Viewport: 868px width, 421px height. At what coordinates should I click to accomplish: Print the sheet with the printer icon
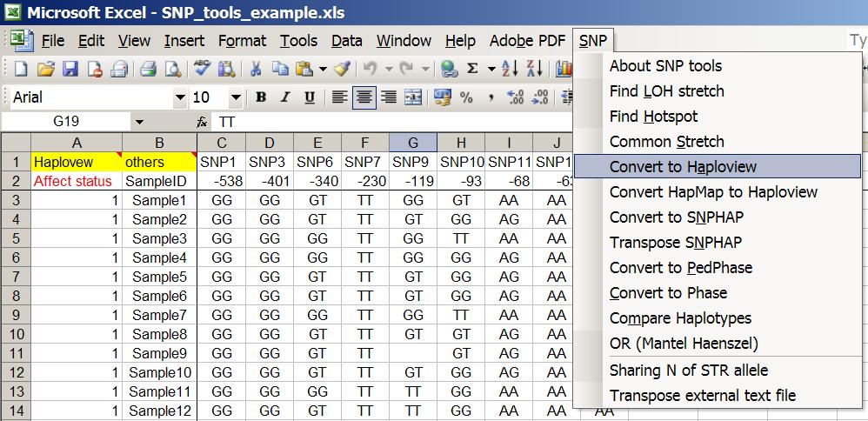[x=149, y=70]
